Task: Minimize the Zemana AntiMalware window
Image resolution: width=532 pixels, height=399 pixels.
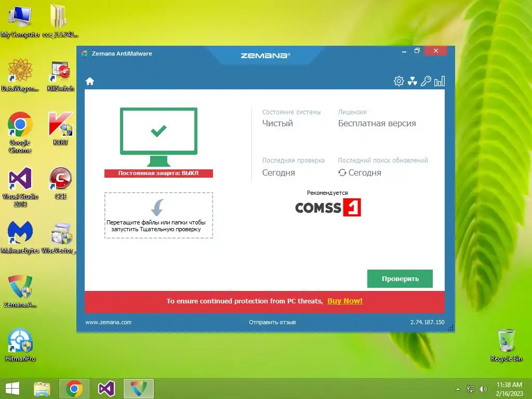Action: pyautogui.click(x=404, y=51)
